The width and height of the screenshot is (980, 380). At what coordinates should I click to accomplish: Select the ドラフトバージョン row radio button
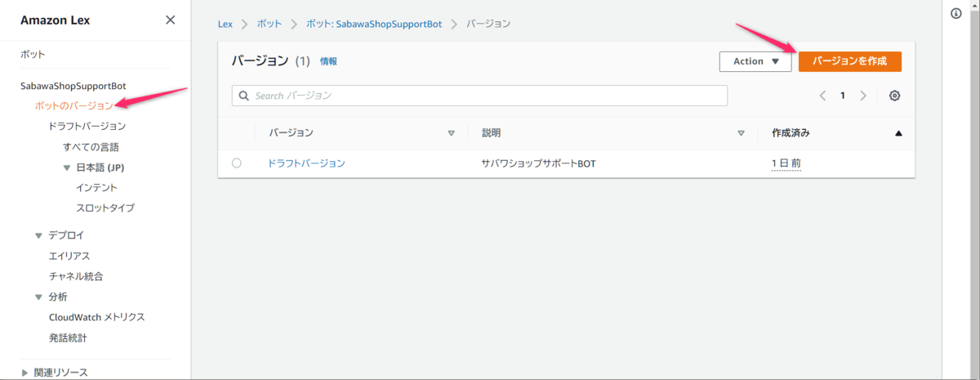(237, 163)
